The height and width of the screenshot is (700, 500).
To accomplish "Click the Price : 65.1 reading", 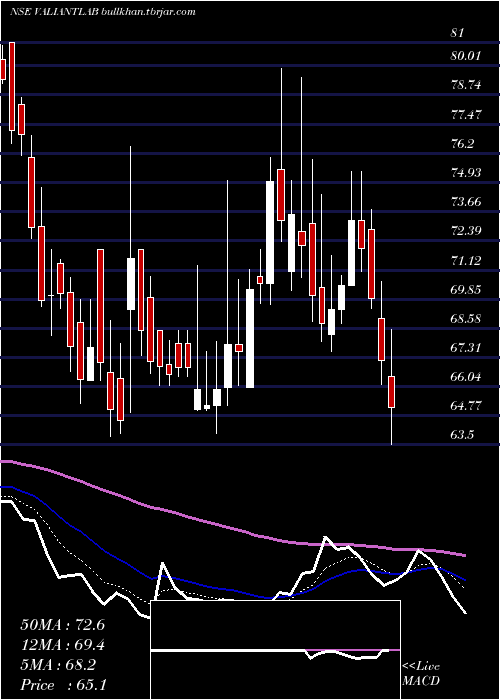I will (x=62, y=685).
